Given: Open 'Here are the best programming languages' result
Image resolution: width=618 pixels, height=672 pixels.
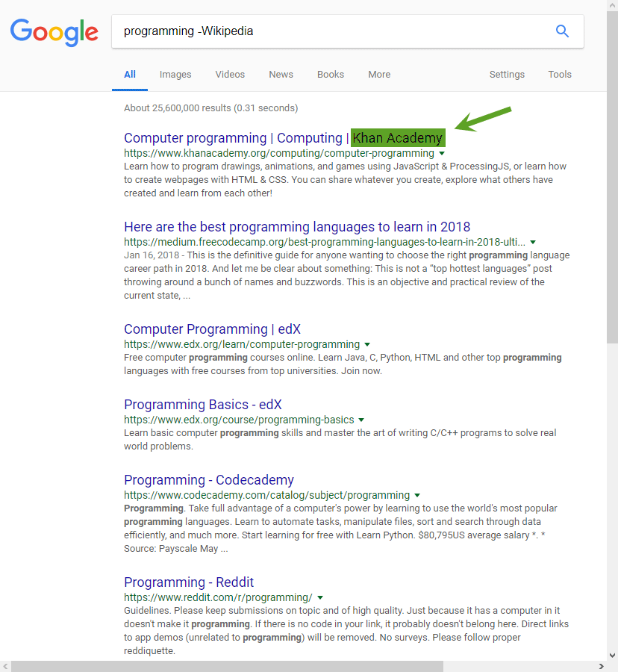Looking at the screenshot, I should point(297,227).
